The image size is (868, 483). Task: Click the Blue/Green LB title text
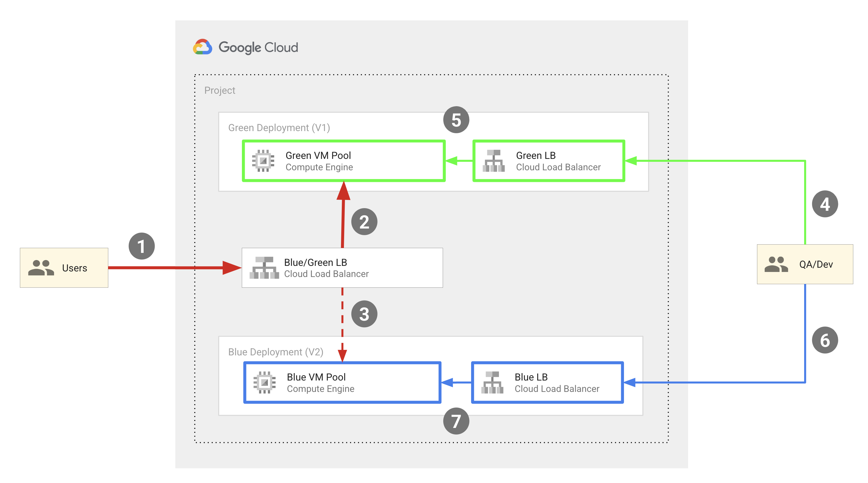click(x=315, y=262)
